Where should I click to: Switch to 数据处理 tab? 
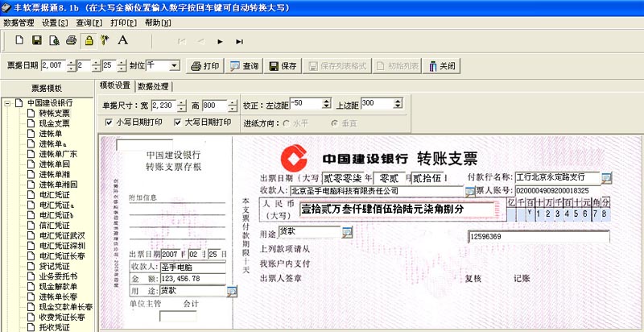coord(153,86)
